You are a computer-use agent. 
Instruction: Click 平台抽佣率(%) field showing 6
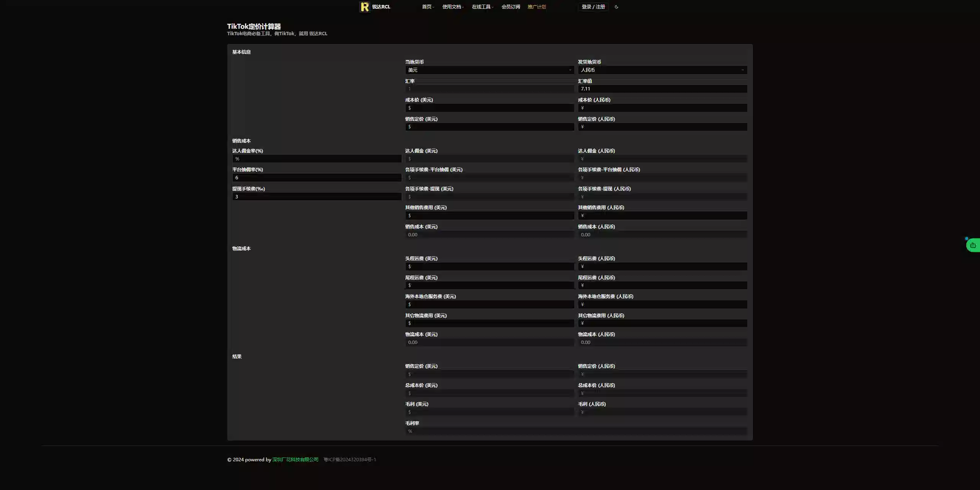317,178
